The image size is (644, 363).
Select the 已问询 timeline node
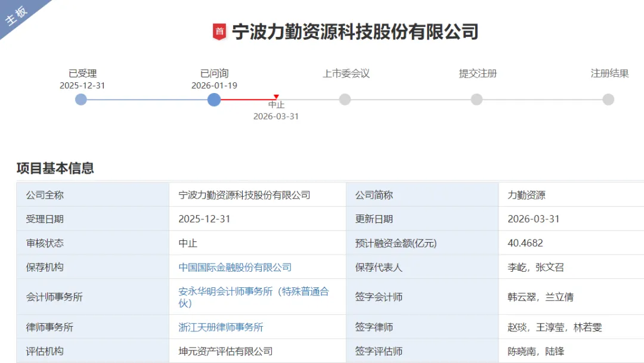tap(214, 100)
